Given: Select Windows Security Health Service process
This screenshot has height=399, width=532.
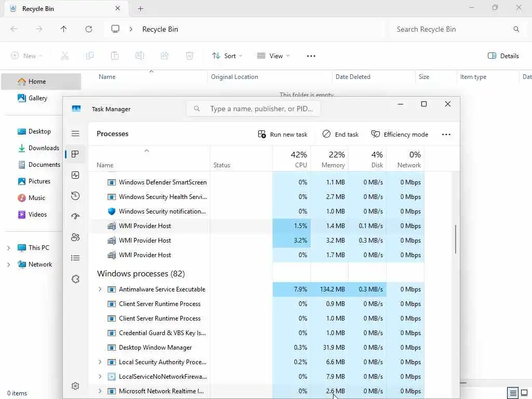Looking at the screenshot, I should pos(256,197).
